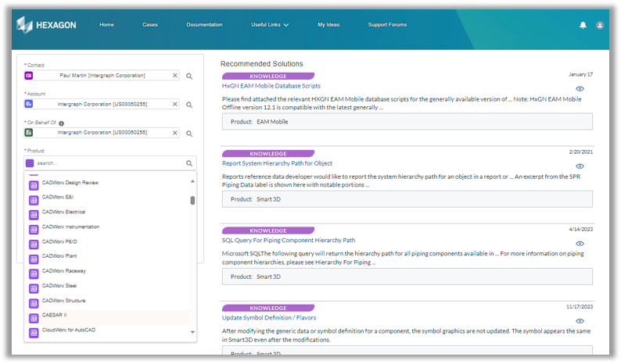Click the product list scroll down arrow
621x364 pixels.
(x=192, y=332)
